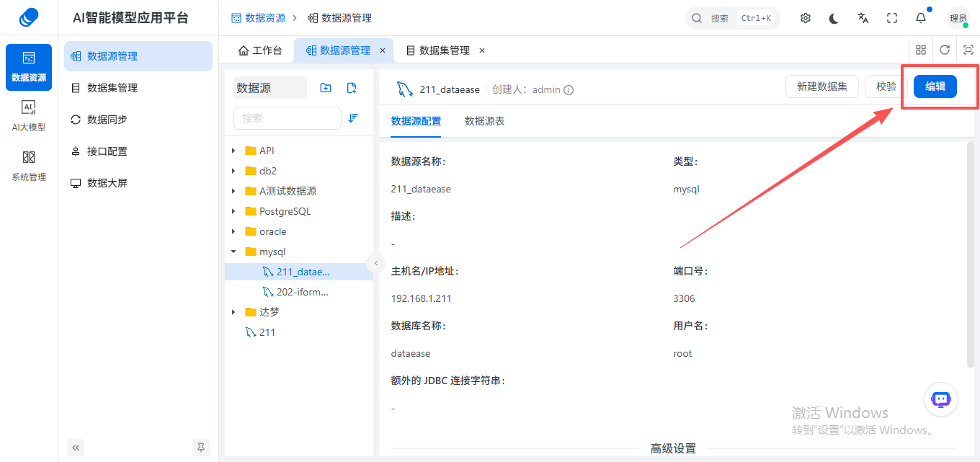Click the port value 3306
Screen dimensions: 980x462
(684, 298)
